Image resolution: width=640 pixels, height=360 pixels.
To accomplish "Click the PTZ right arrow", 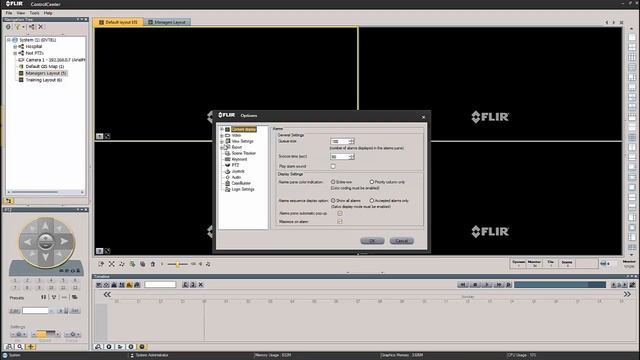I will tap(64, 242).
